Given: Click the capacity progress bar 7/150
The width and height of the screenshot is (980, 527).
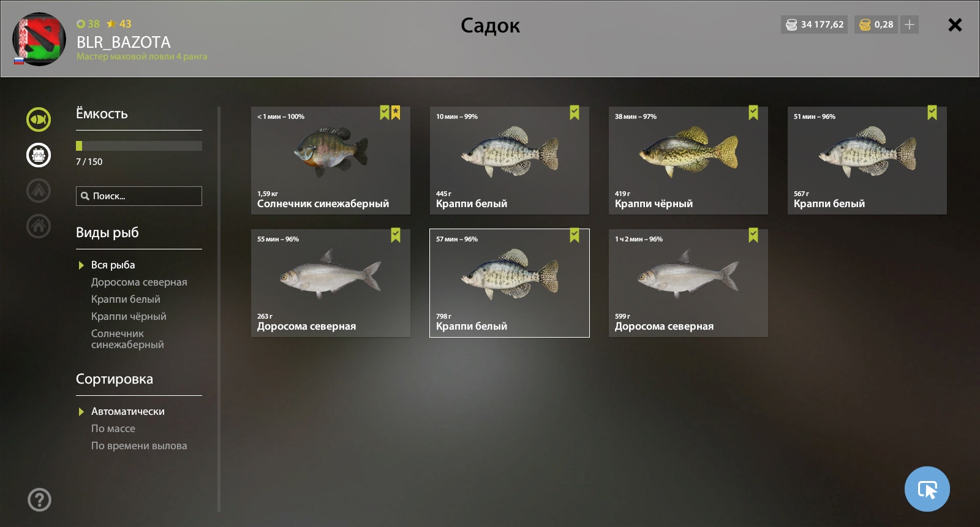Looking at the screenshot, I should click(139, 146).
